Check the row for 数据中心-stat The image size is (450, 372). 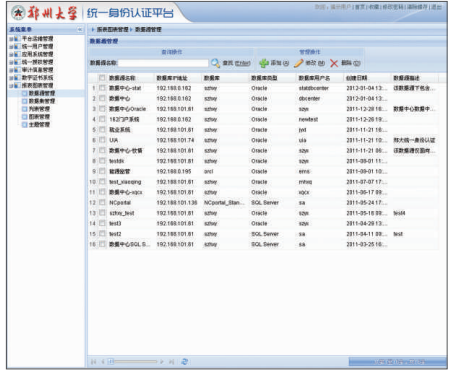pos(102,88)
